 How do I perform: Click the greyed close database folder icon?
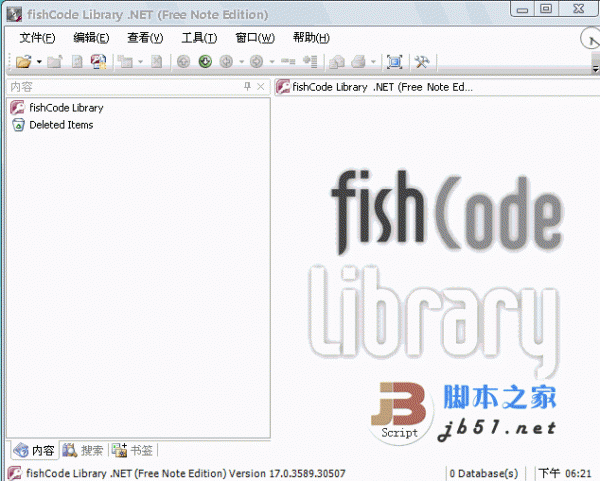(x=55, y=62)
